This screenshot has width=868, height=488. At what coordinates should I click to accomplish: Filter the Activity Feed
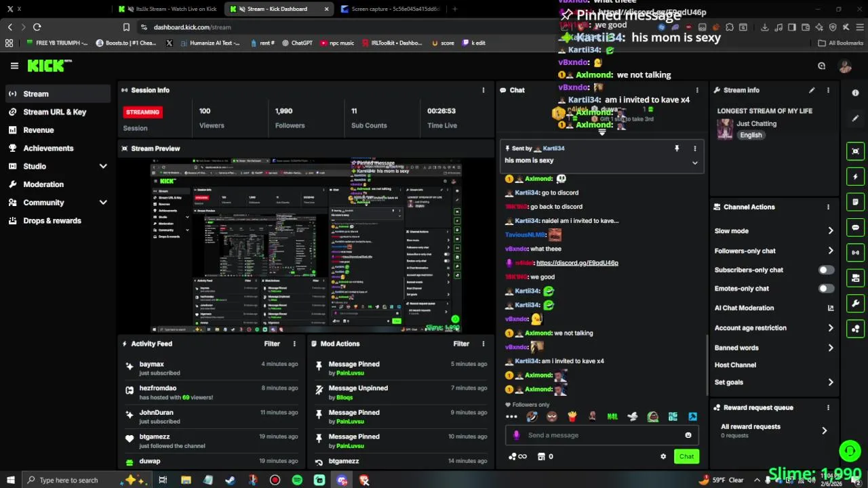coord(272,344)
